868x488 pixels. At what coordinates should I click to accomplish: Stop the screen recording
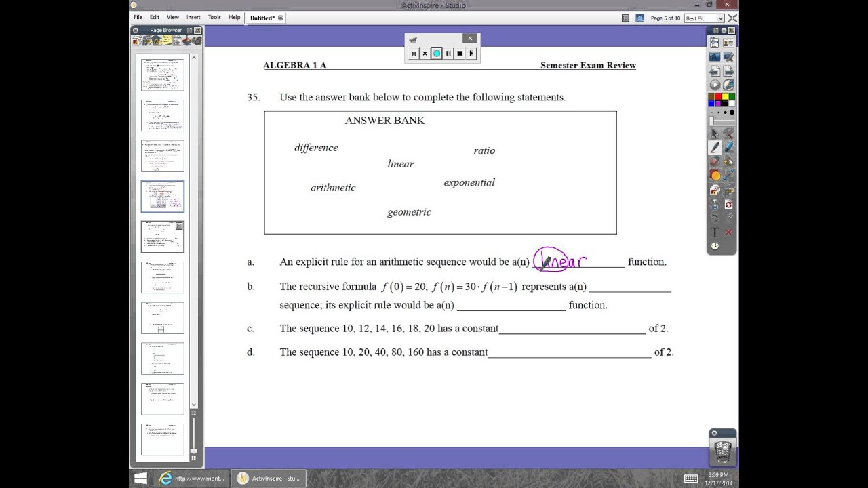click(x=460, y=53)
